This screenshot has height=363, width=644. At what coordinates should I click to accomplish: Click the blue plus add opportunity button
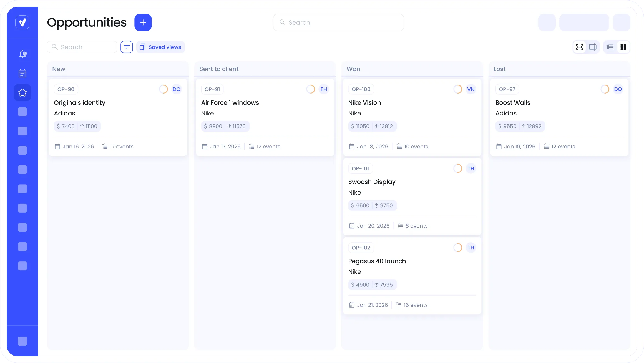143,22
